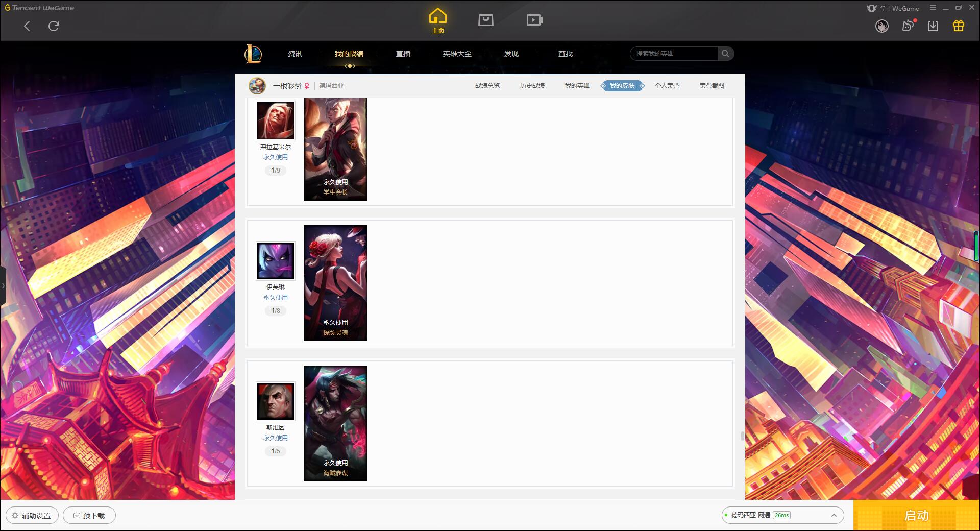Click the 德玛西亚 server label near name
The width and height of the screenshot is (980, 531).
point(332,86)
